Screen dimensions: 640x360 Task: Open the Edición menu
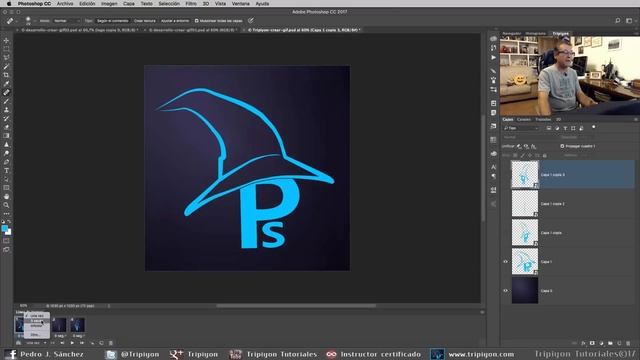(87, 4)
